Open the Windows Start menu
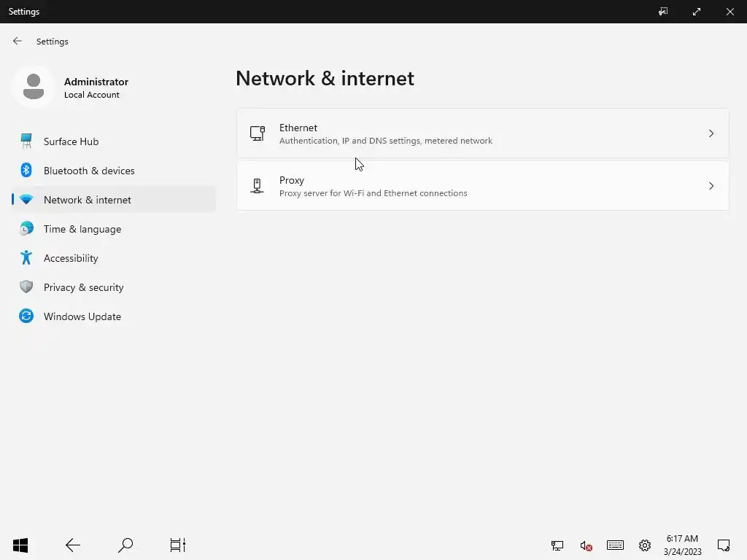The height and width of the screenshot is (560, 747). coord(20,545)
